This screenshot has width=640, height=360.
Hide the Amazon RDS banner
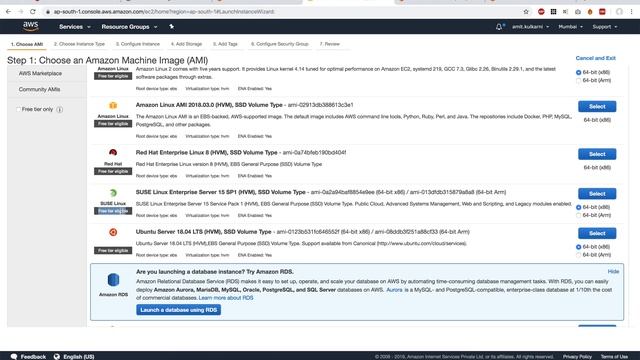tap(613, 271)
